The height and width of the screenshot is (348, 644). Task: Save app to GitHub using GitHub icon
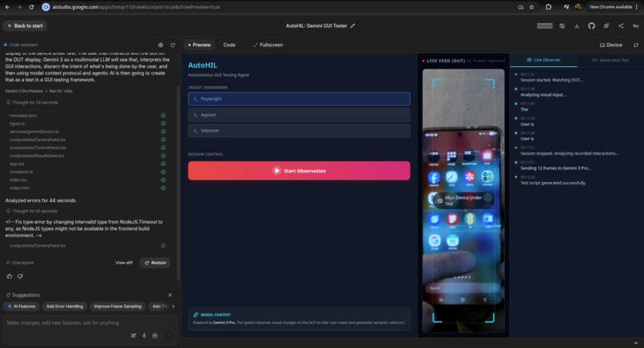(x=591, y=26)
